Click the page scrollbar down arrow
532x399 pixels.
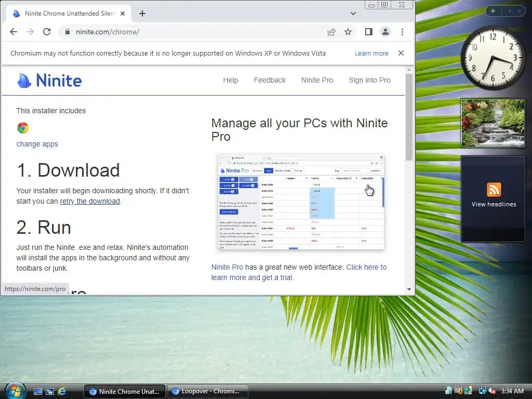409,289
